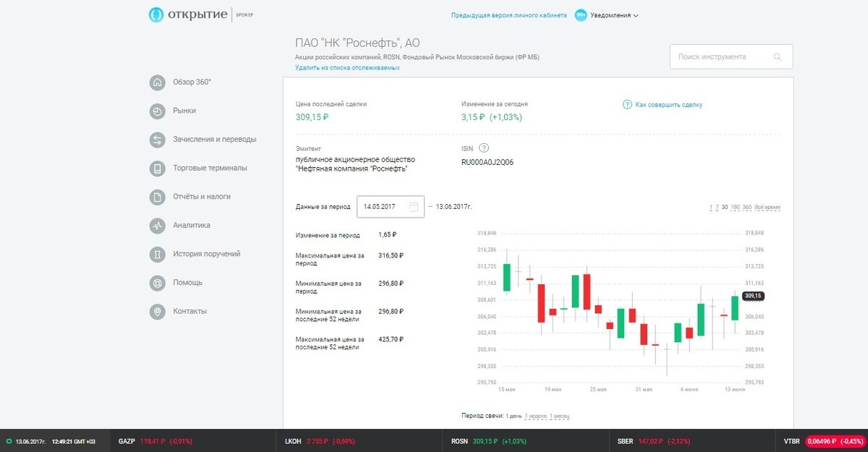Image resolution: width=868 pixels, height=452 pixels.
Task: Click Аналитика pulse icon
Action: coord(158,226)
